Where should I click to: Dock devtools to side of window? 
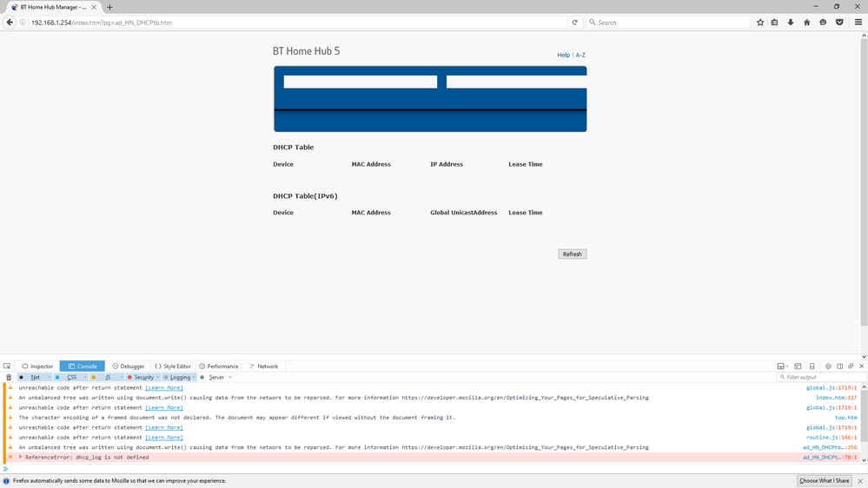[840, 366]
